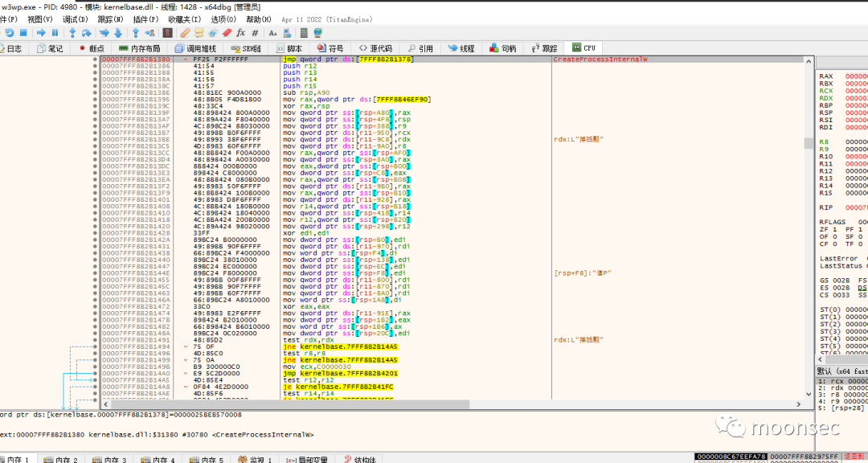This screenshot has height=463, width=868.
Task: Click the restart debugging icon
Action: point(10,33)
